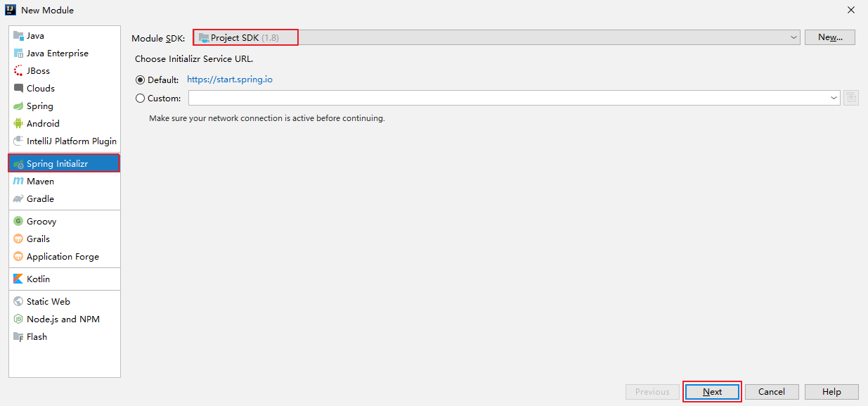The width and height of the screenshot is (868, 406).
Task: Select the Maven module icon
Action: click(18, 182)
